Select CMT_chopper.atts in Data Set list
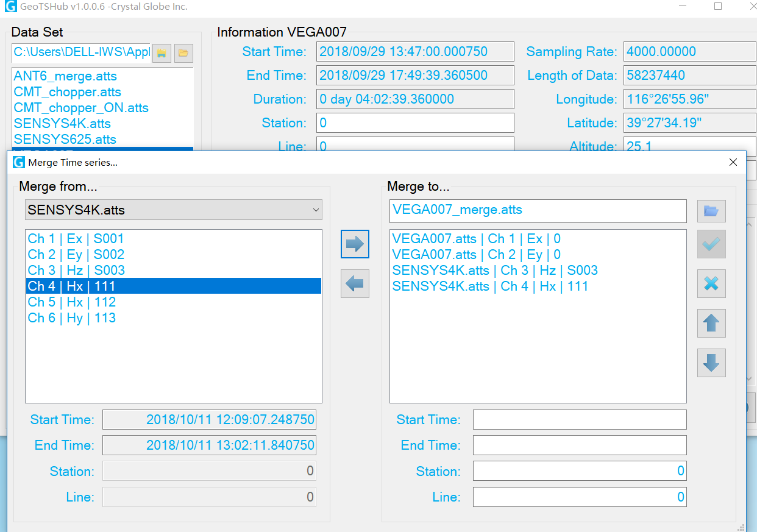 pyautogui.click(x=102, y=92)
